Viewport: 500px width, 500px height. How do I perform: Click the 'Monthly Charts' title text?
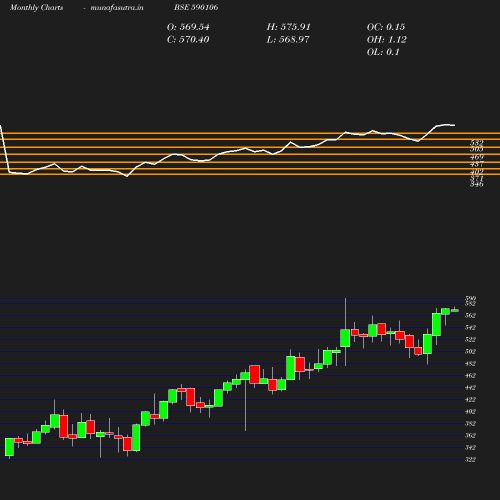coord(37,7)
